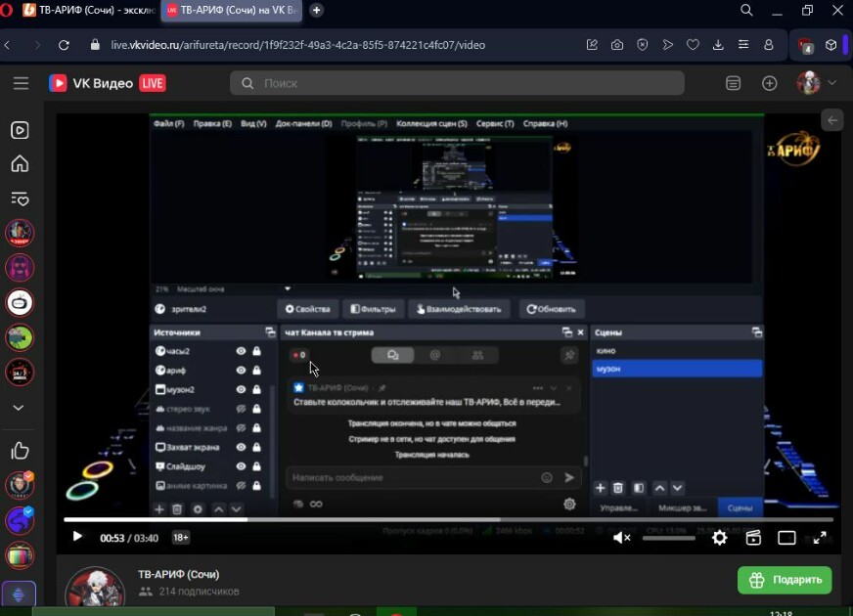
Task: Open the Вид (V) menu
Action: point(253,123)
